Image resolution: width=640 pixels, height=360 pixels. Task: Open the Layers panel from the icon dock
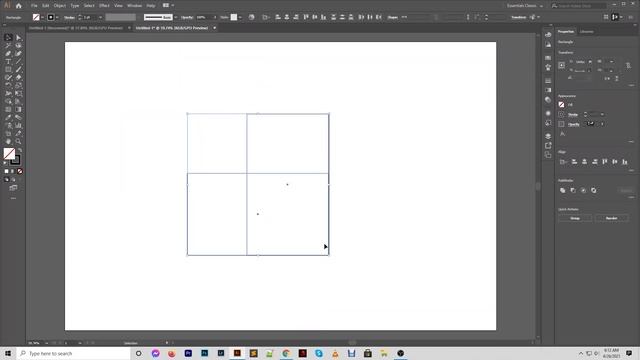(548, 136)
